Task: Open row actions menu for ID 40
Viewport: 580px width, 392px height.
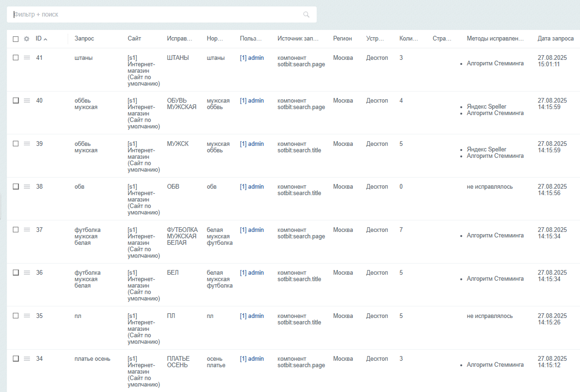Action: [27, 100]
